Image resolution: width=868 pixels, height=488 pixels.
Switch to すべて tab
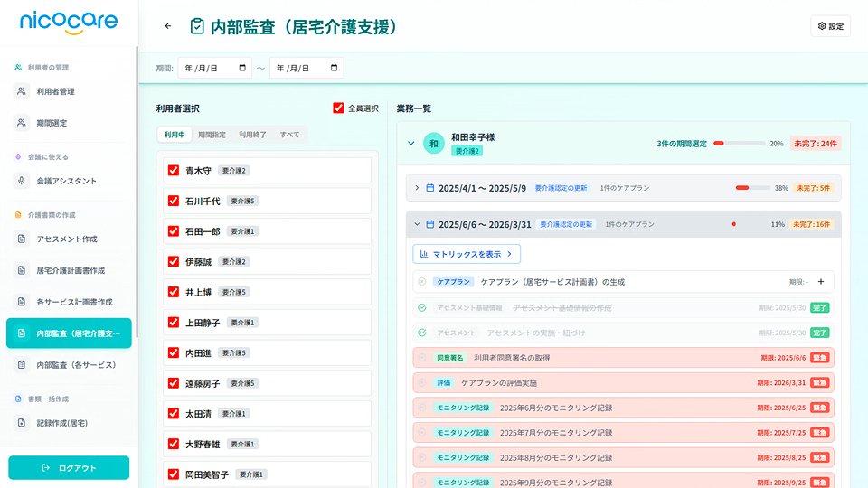pos(289,135)
